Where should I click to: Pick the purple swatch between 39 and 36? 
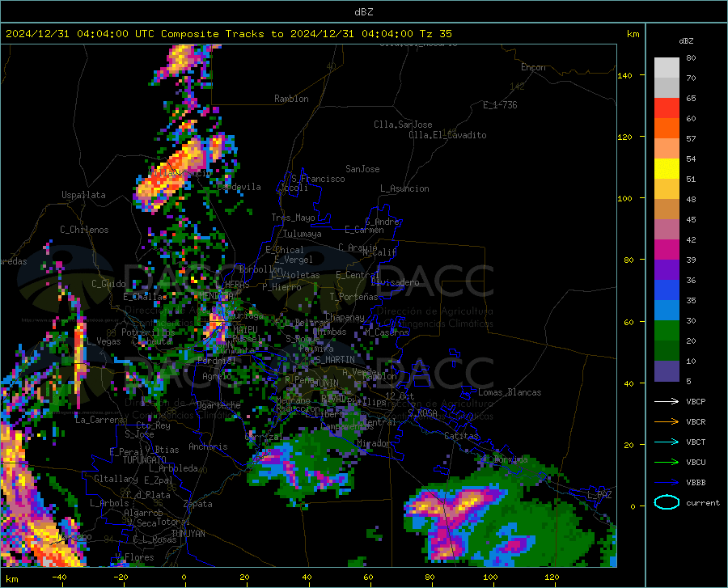[667, 270]
